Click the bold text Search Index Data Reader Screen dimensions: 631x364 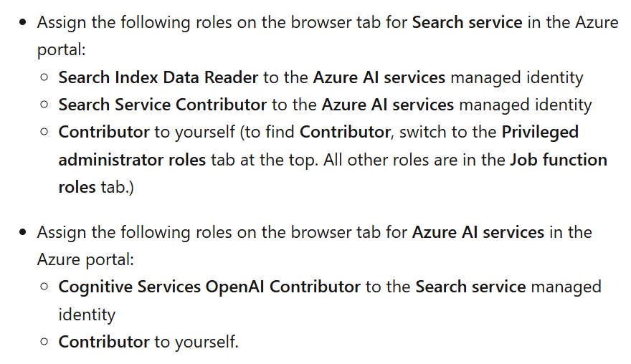(x=158, y=77)
